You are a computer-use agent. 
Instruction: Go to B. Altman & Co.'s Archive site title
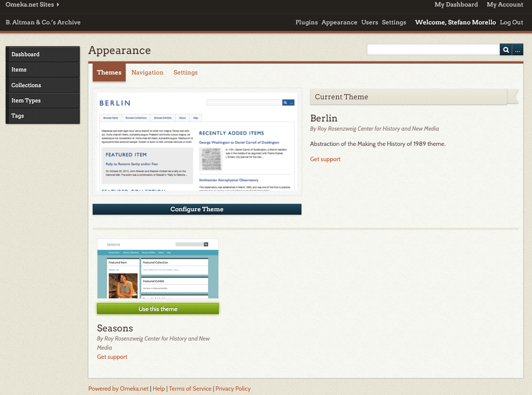pyautogui.click(x=43, y=22)
